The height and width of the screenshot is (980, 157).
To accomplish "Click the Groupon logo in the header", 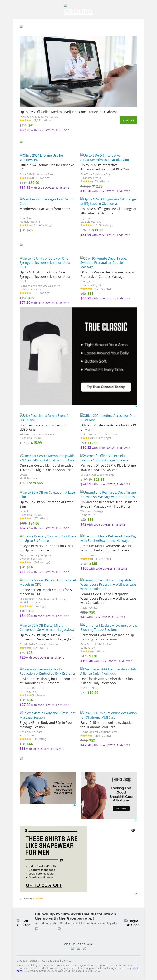I will pos(78,11).
